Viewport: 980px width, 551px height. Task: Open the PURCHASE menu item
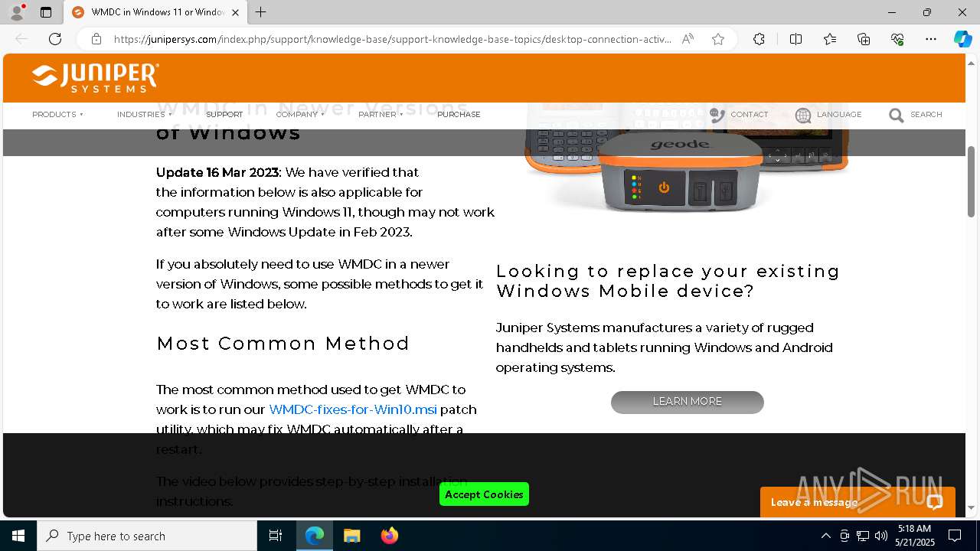pyautogui.click(x=459, y=114)
